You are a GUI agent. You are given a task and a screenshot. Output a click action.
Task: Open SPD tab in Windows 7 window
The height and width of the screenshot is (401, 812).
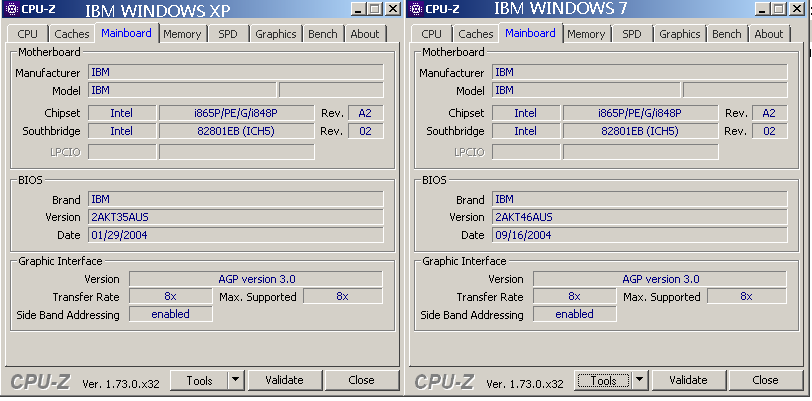[631, 34]
